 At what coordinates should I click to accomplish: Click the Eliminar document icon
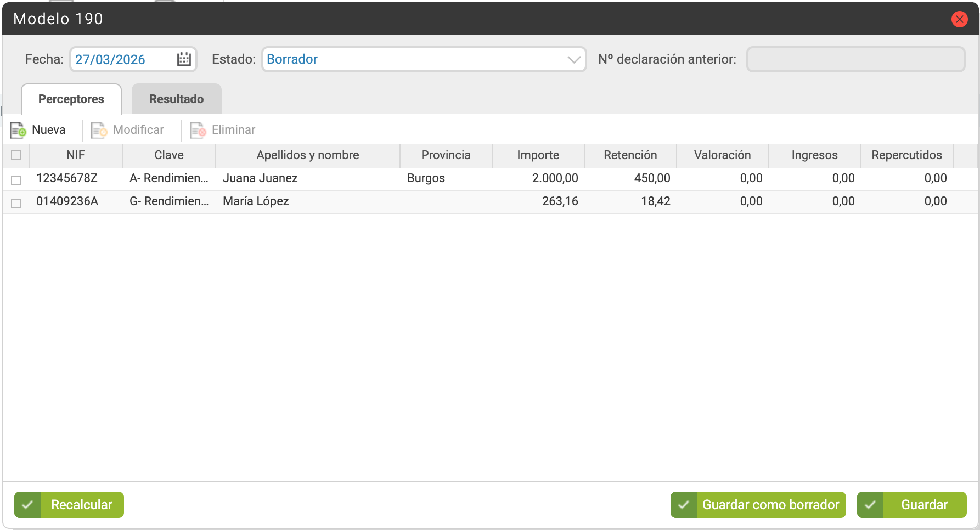coord(198,130)
